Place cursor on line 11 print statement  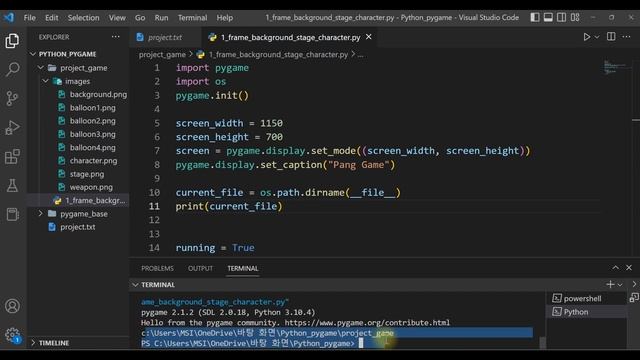229,207
